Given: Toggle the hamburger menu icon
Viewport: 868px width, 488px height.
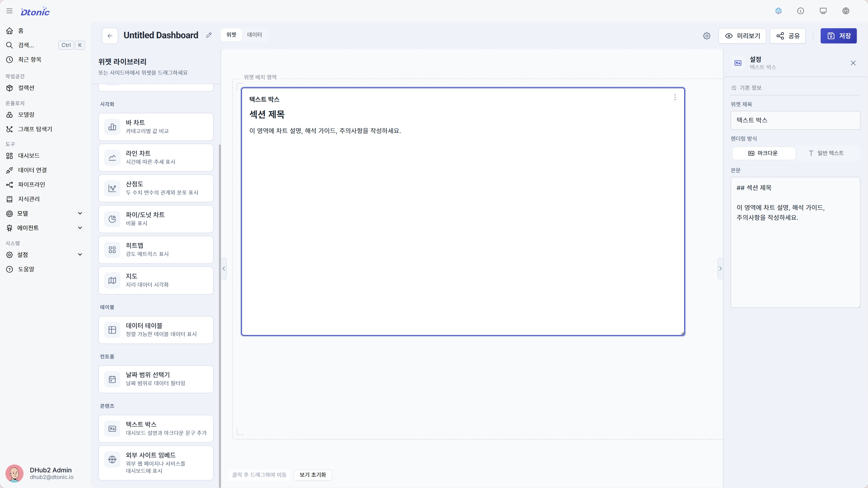Looking at the screenshot, I should [9, 11].
